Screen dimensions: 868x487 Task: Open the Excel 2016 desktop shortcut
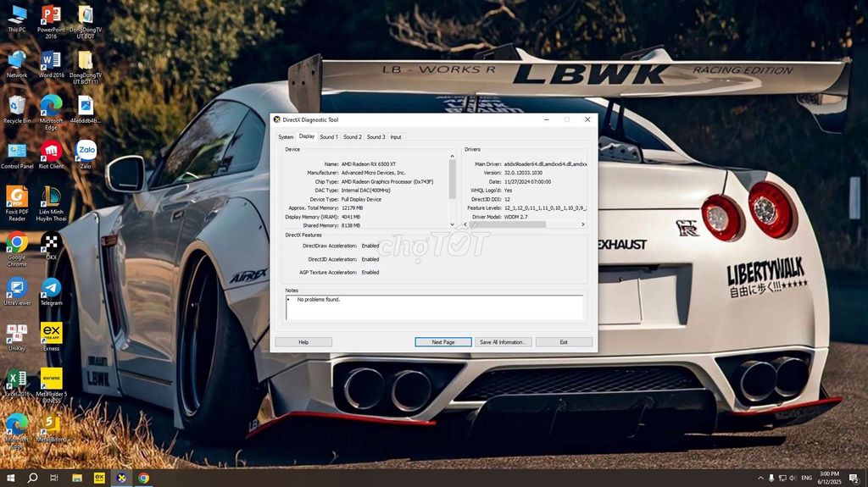coord(17,383)
